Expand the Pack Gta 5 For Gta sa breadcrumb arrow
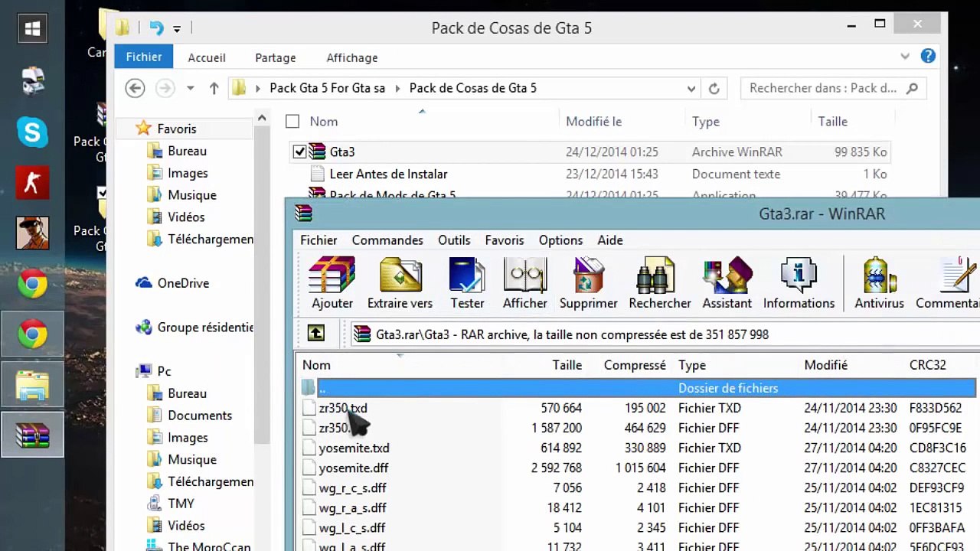 [397, 88]
